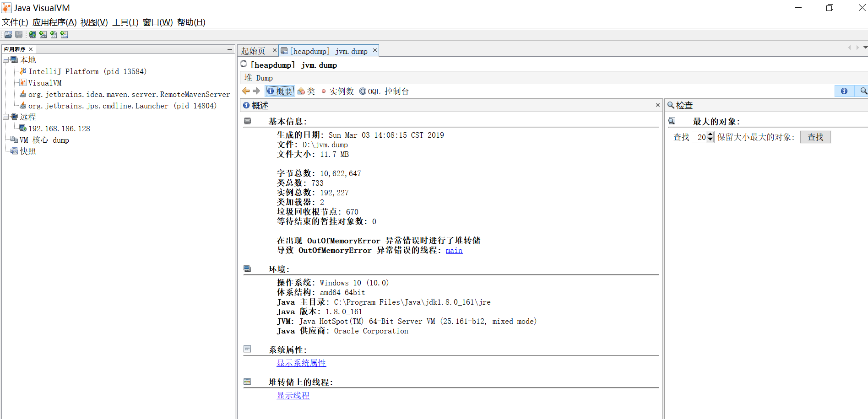This screenshot has height=419, width=868.
Task: Toggle the blue info panel button
Action: pyautogui.click(x=844, y=91)
